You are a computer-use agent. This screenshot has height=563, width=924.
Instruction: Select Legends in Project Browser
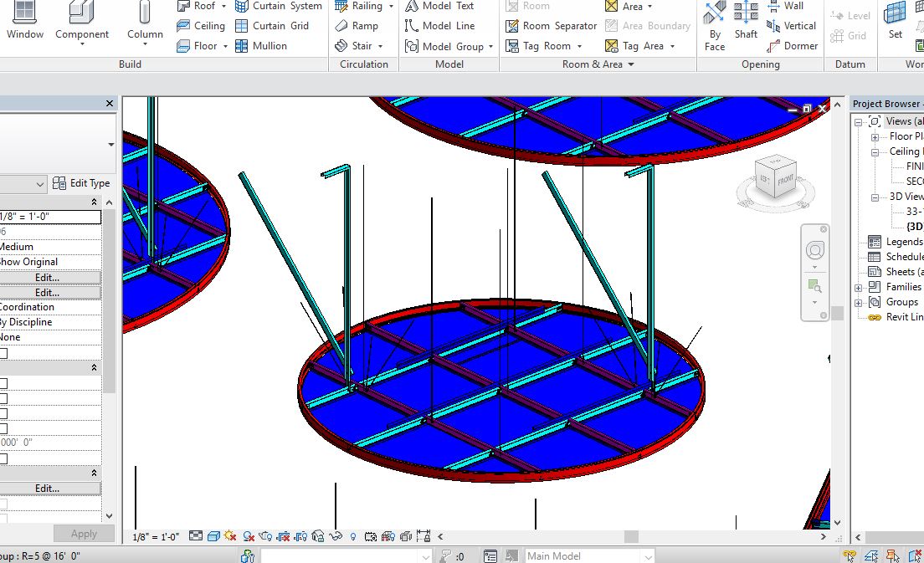[903, 242]
